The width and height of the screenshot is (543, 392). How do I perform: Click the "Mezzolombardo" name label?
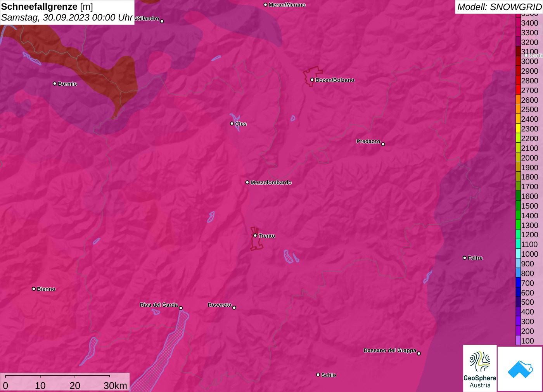click(x=271, y=182)
